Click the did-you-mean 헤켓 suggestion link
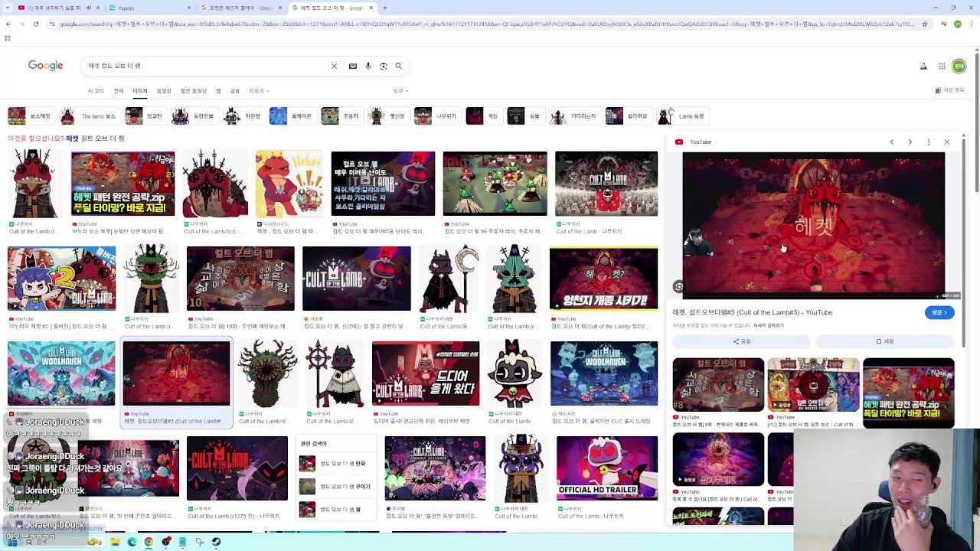This screenshot has width=980, height=551. point(95,139)
